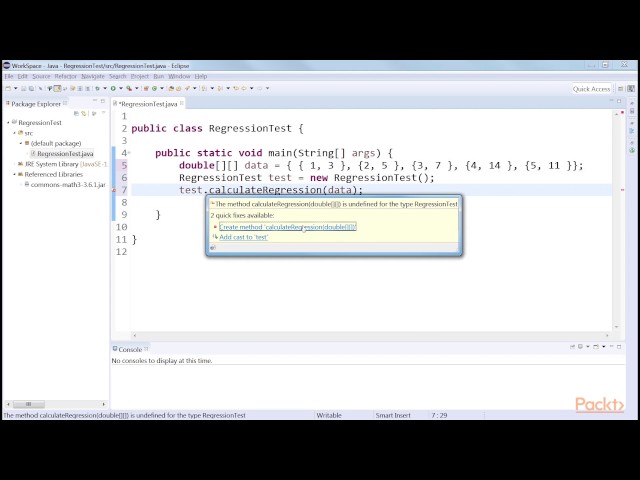640x480 pixels.
Task: Select RegressionTest.java in the Package Explorer
Action: pyautogui.click(x=62, y=153)
